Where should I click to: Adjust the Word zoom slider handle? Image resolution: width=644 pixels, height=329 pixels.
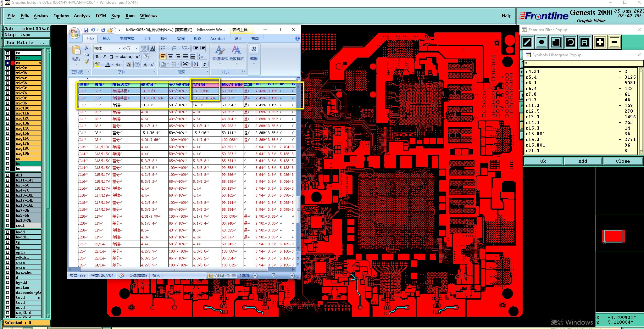click(273, 275)
